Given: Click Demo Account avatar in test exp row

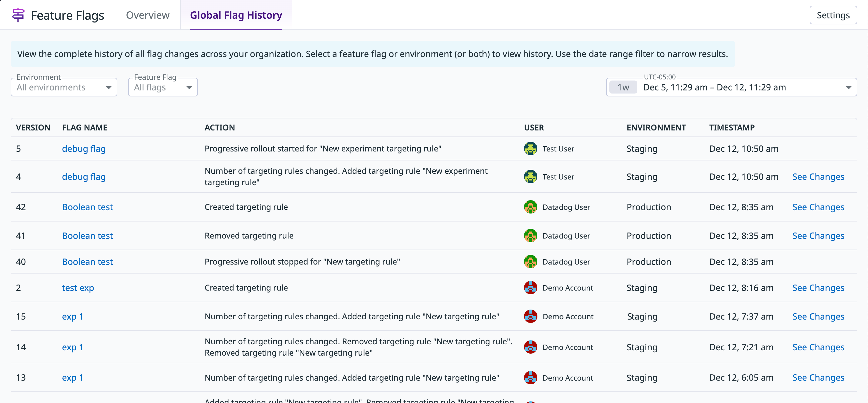Looking at the screenshot, I should (530, 288).
